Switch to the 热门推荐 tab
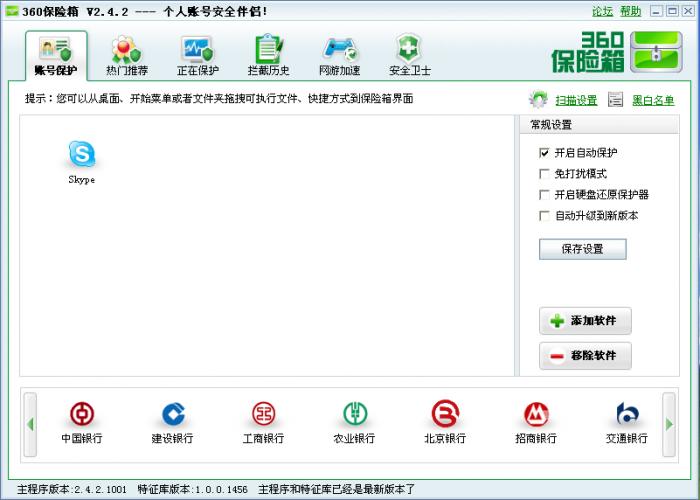 coord(127,56)
